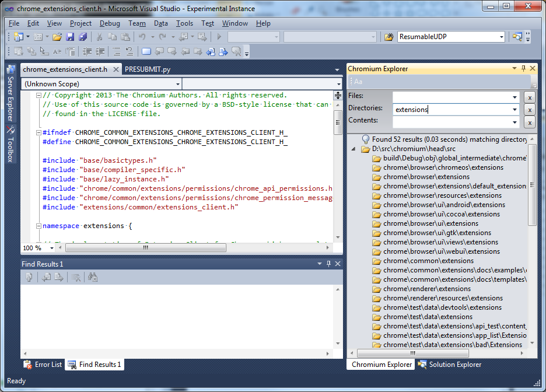Open the File menu
The image size is (546, 392).
(14, 23)
